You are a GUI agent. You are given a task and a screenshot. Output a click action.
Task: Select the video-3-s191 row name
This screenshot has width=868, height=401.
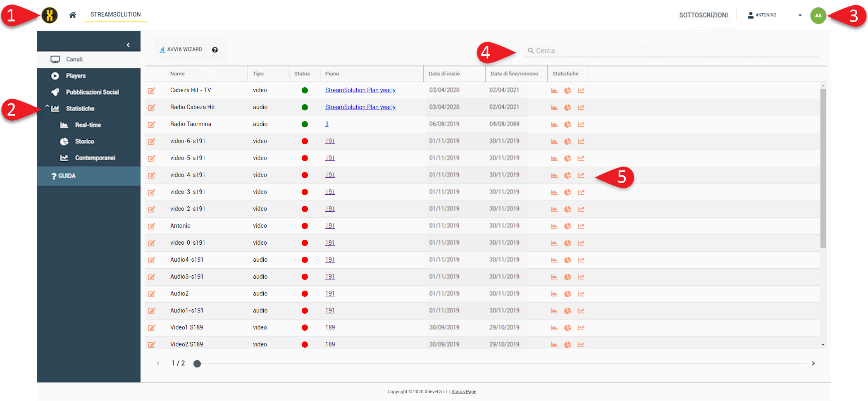(x=188, y=192)
